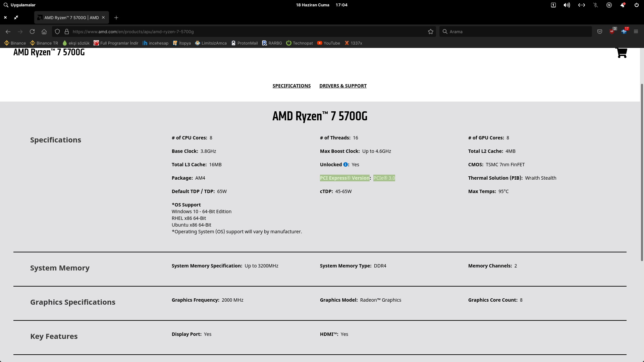Image resolution: width=644 pixels, height=362 pixels.
Task: Bookmark page with star icon
Action: coord(431,32)
